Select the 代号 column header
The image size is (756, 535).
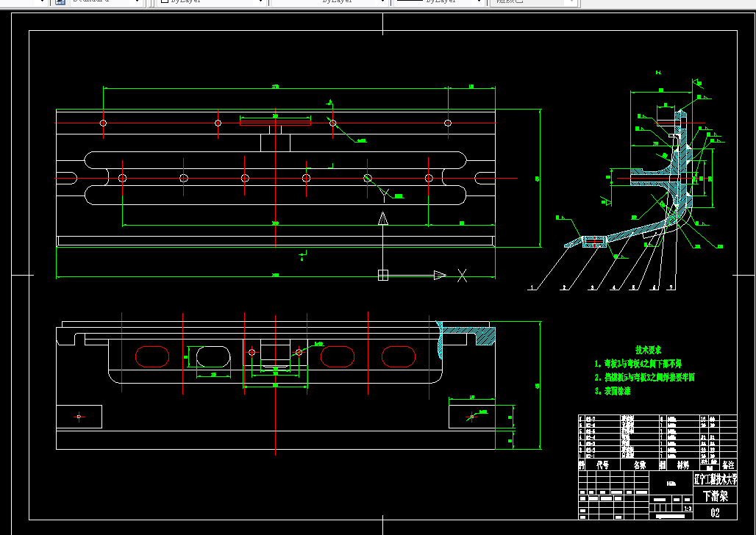pos(603,465)
